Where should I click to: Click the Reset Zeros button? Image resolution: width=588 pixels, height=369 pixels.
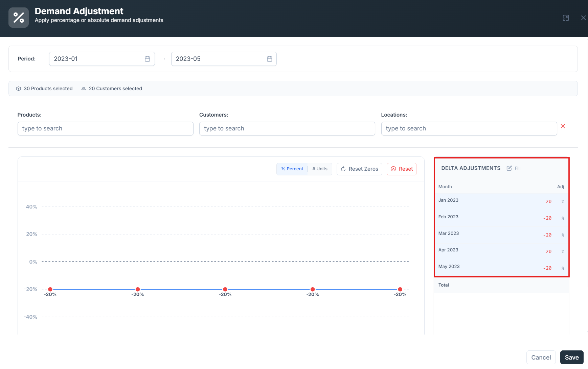(359, 169)
